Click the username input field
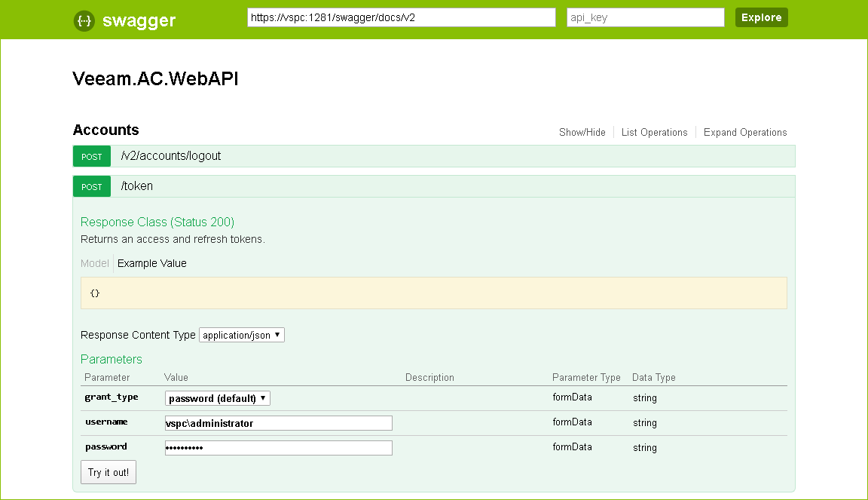 tap(279, 423)
